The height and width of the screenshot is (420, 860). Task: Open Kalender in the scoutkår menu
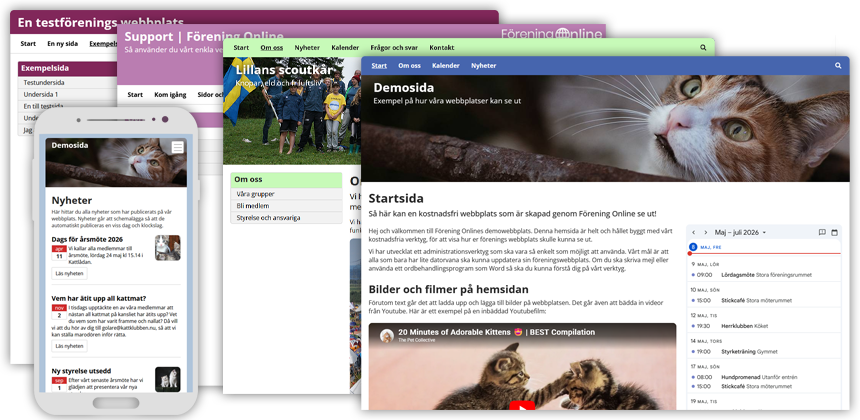[345, 48]
